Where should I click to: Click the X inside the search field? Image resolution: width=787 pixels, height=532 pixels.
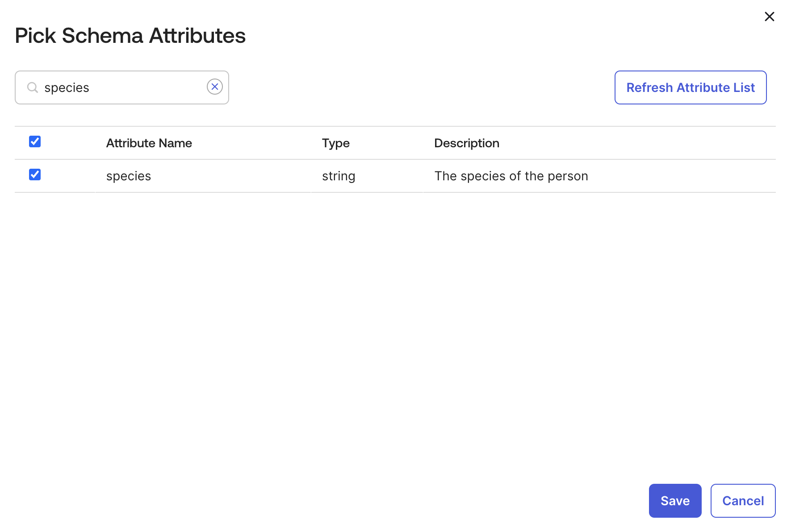pos(215,87)
